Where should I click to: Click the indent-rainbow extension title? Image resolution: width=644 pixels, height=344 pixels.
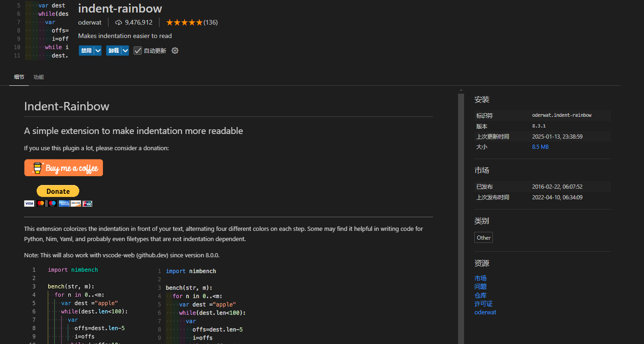point(120,8)
